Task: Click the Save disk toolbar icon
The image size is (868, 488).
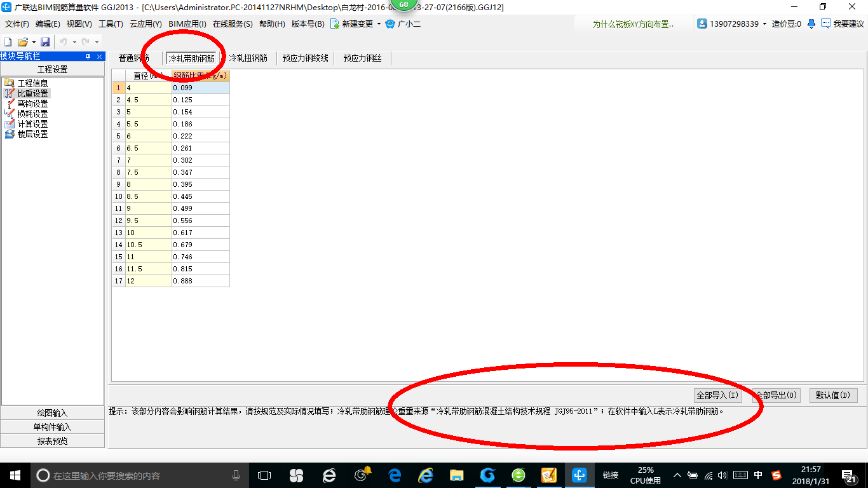Action: pyautogui.click(x=45, y=42)
